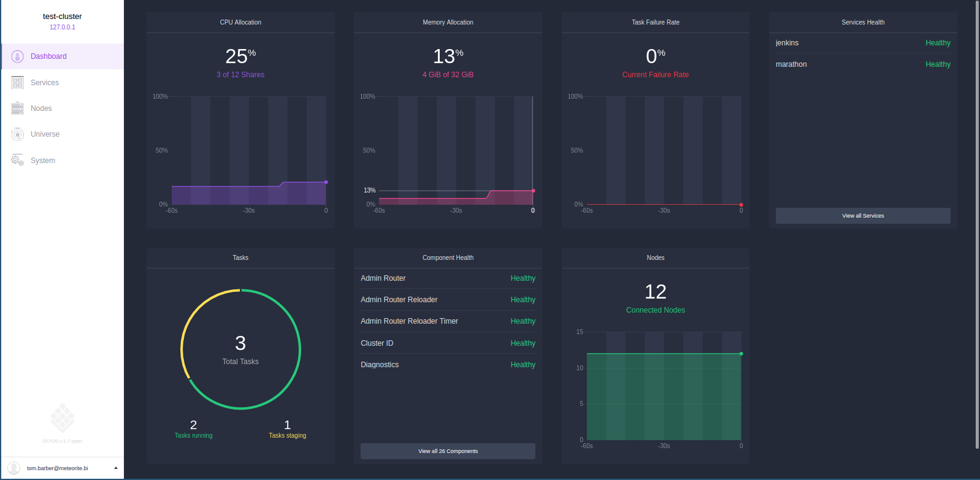Screen dimensions: 980x480
Task: Open the marathon service row
Action: (863, 64)
